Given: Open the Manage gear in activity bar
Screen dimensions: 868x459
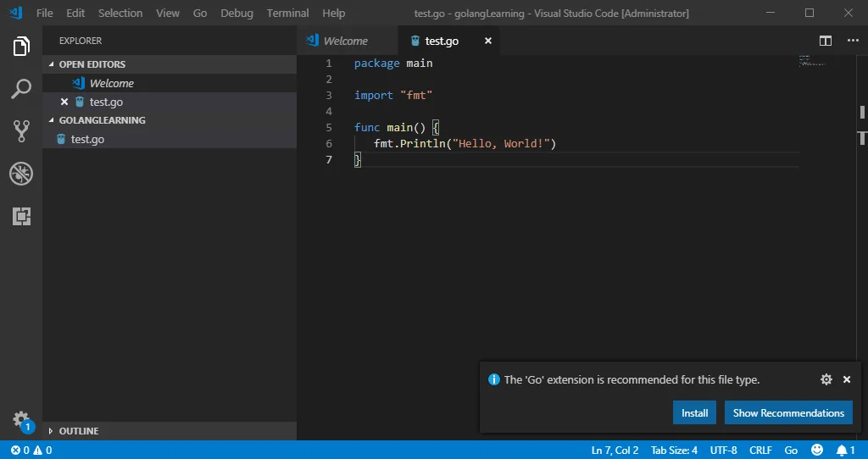Looking at the screenshot, I should 21,419.
